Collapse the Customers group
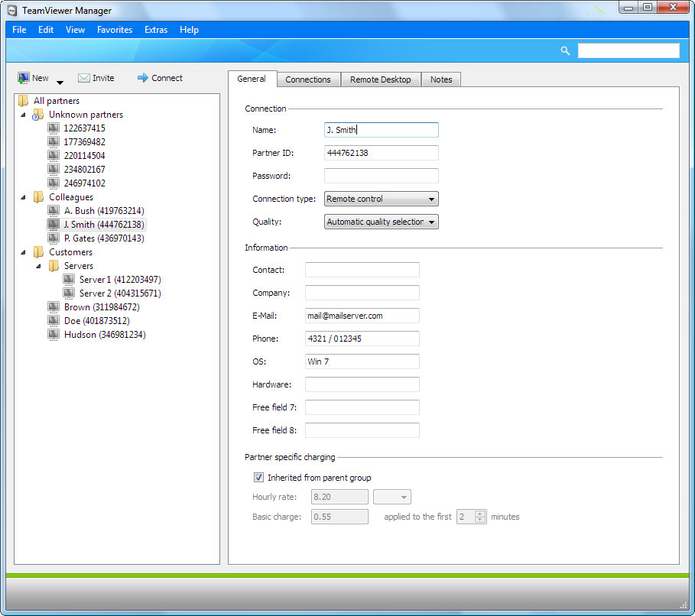 (x=23, y=252)
